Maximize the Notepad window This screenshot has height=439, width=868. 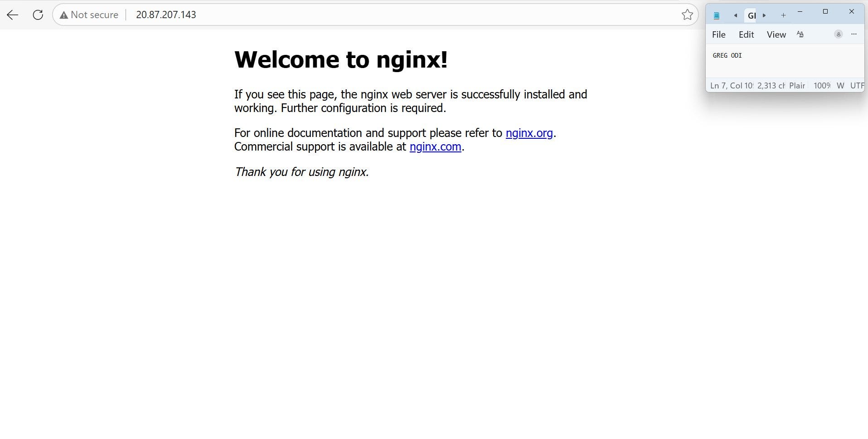point(825,12)
